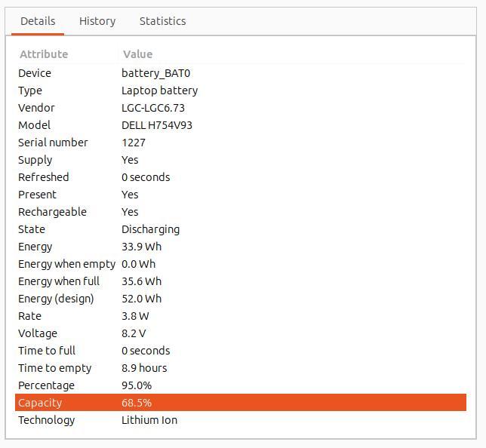Select the Time to full row
This screenshot has width=486, height=448.
pos(241,351)
